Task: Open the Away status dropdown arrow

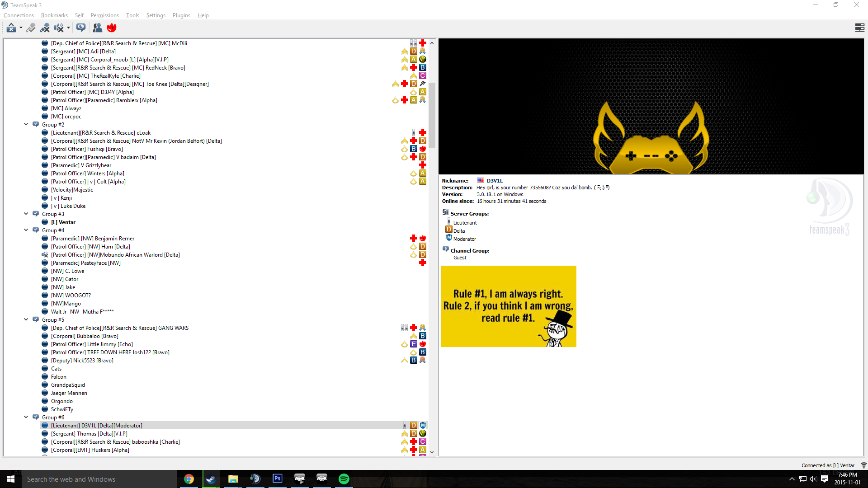Action: click(x=21, y=28)
